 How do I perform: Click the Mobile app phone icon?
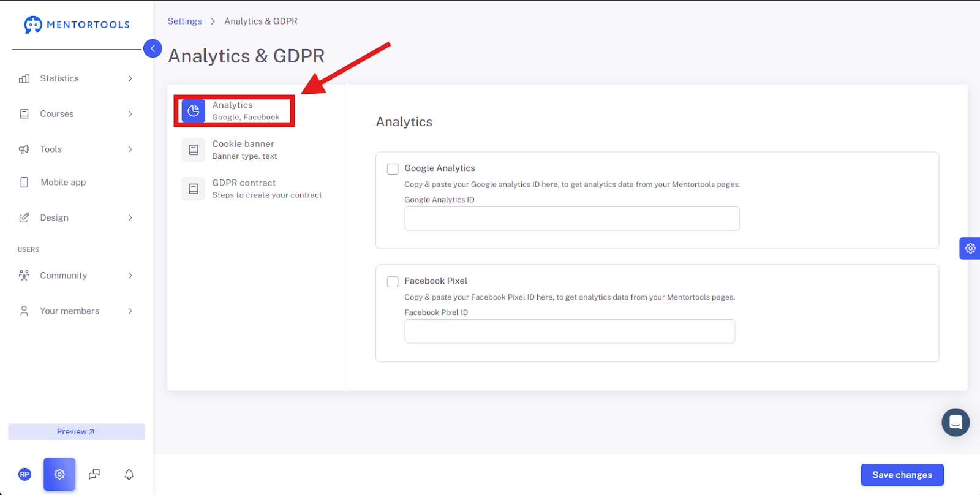coord(24,183)
